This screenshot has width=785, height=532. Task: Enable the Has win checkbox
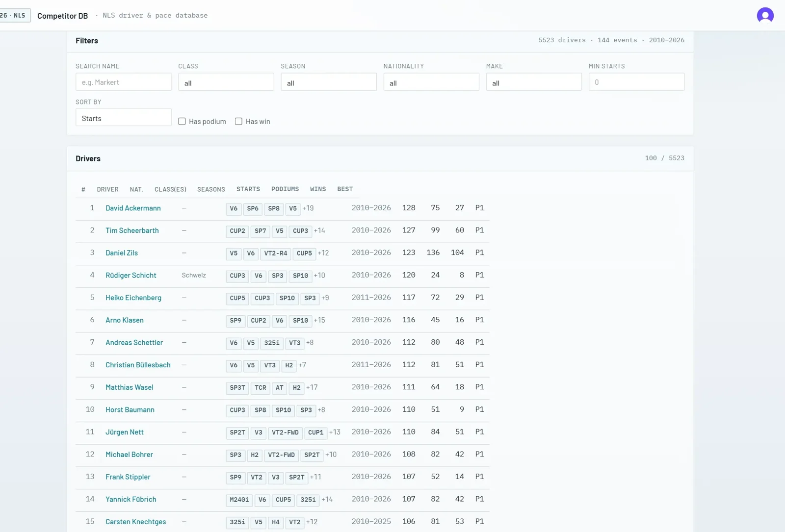[238, 121]
